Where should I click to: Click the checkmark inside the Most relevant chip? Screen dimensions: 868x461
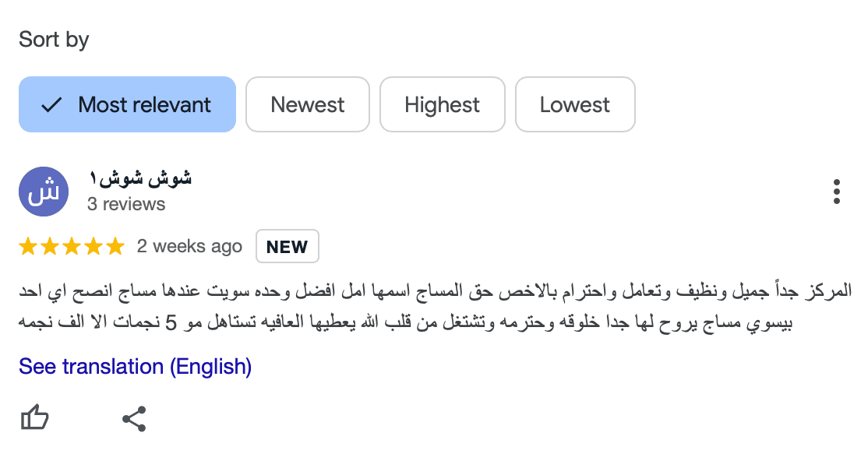pos(50,104)
